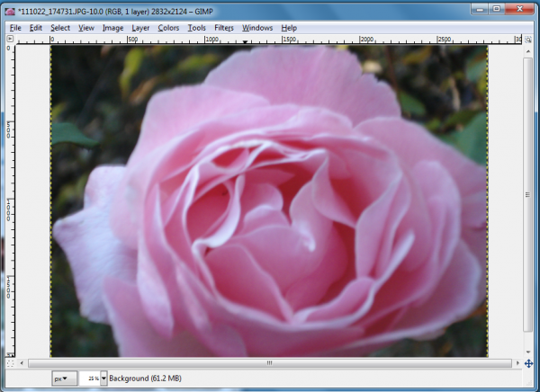This screenshot has width=540, height=392.
Task: Toggle Quick Mask button at bottom left
Action: click(x=10, y=363)
